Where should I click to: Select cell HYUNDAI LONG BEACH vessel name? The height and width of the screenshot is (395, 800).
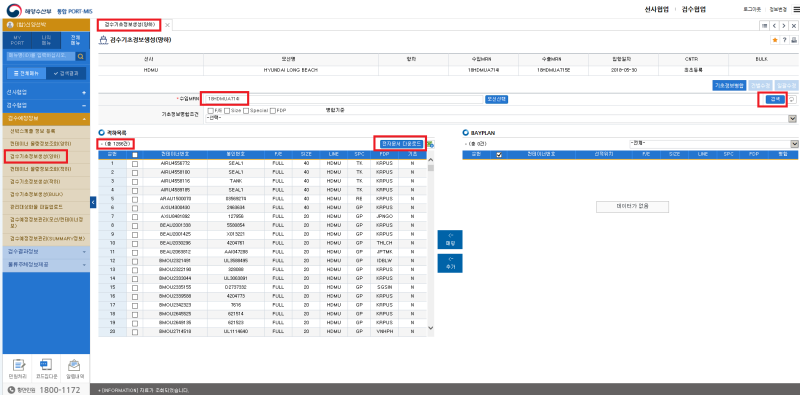point(290,70)
